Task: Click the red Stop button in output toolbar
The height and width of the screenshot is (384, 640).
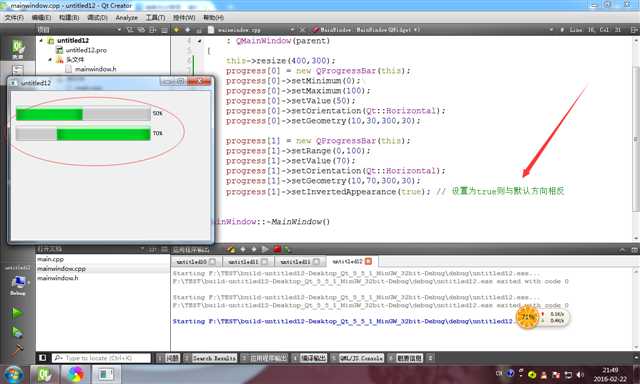Action: tap(277, 249)
